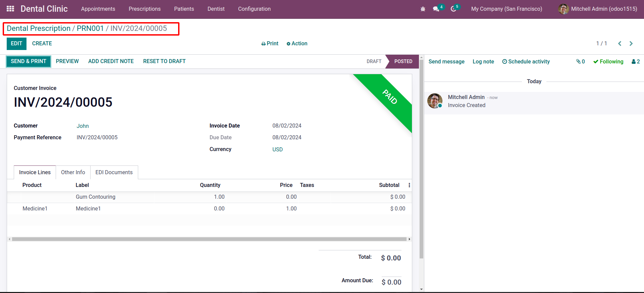The height and width of the screenshot is (293, 644).
Task: Click the Taxes column header
Action: (307, 185)
